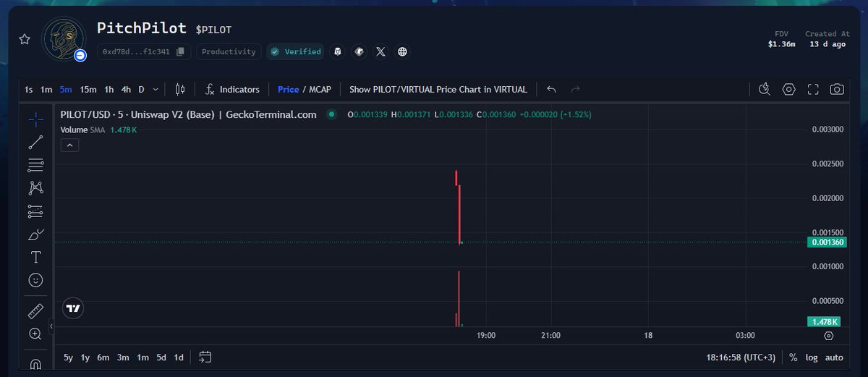The height and width of the screenshot is (377, 868).
Task: Select the trend line drawing tool
Action: (x=35, y=143)
